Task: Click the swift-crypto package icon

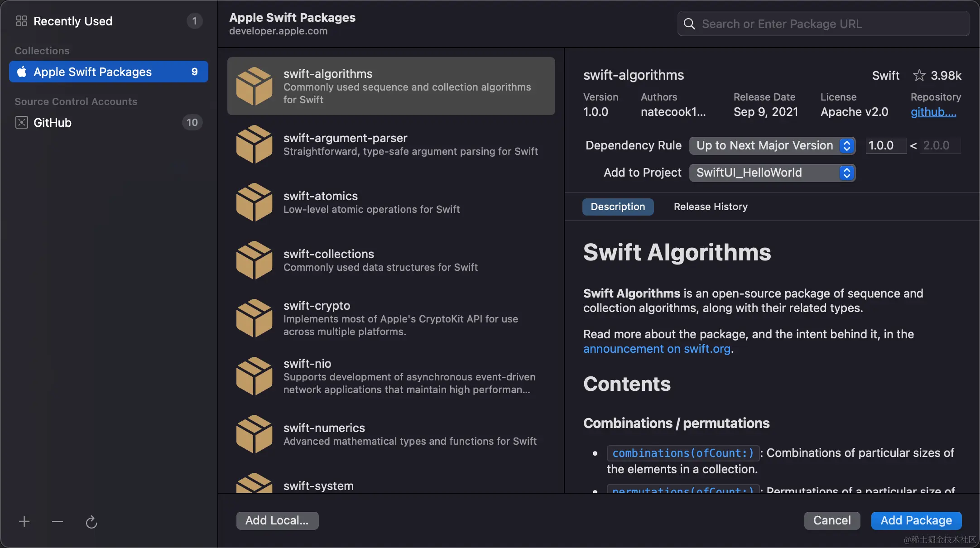Action: (x=254, y=317)
